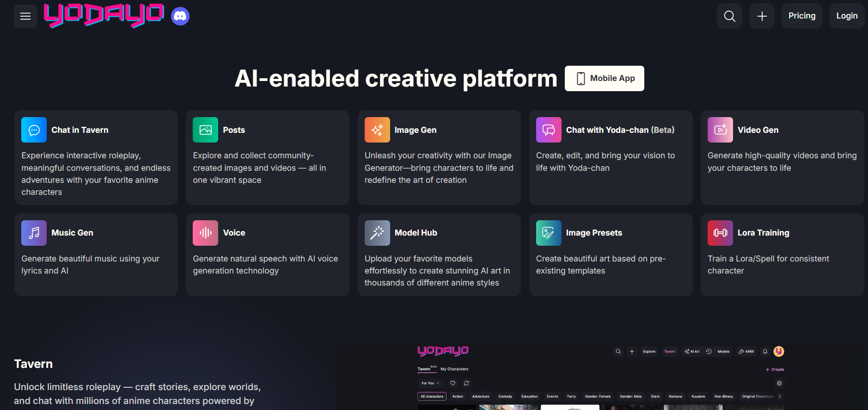Click the small Yodayo logo in the preview
868x410 pixels.
(x=443, y=351)
